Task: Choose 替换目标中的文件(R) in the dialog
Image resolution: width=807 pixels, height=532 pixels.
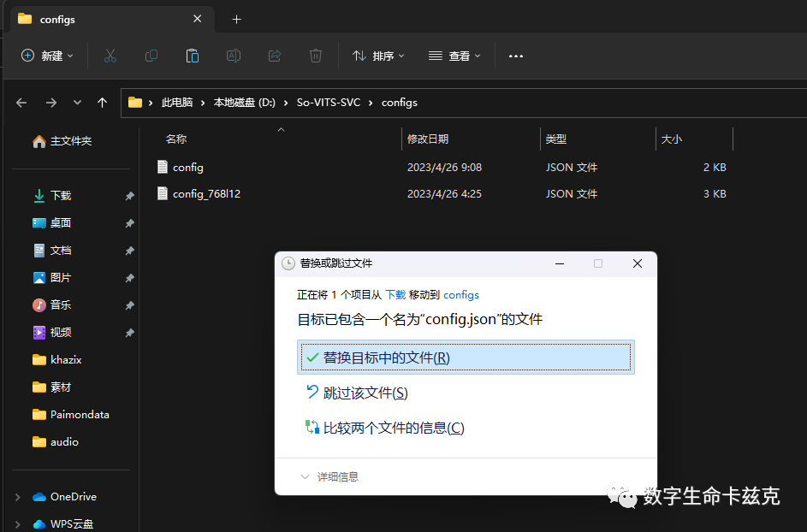Action: click(x=466, y=357)
